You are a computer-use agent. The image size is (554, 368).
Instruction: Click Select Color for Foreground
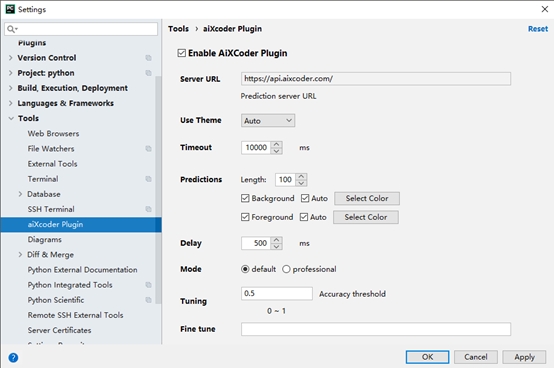(366, 217)
